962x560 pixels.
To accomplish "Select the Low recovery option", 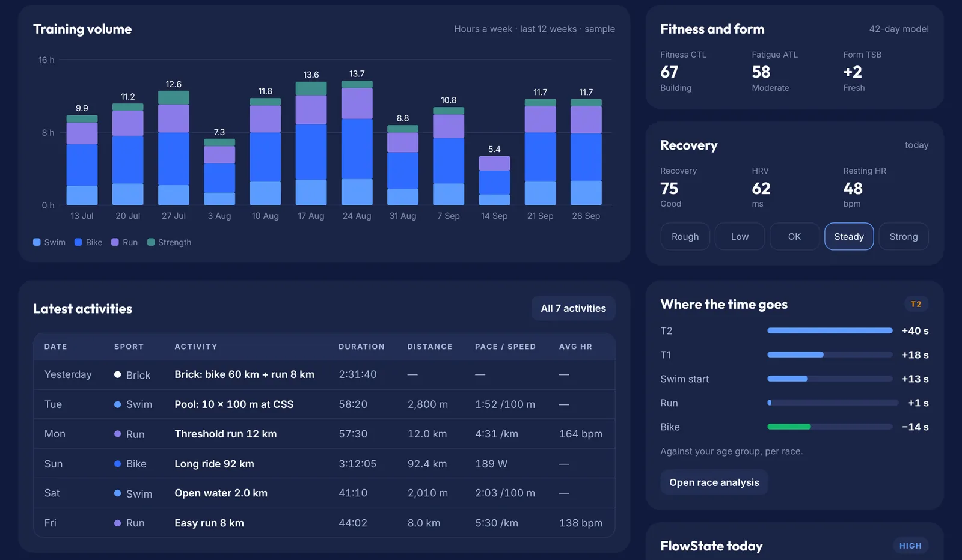I will click(x=740, y=236).
